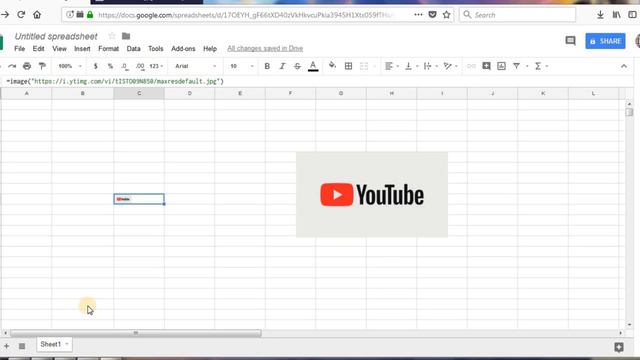Image resolution: width=640 pixels, height=360 pixels.
Task: Add a new sheet with plus
Action: (x=7, y=346)
